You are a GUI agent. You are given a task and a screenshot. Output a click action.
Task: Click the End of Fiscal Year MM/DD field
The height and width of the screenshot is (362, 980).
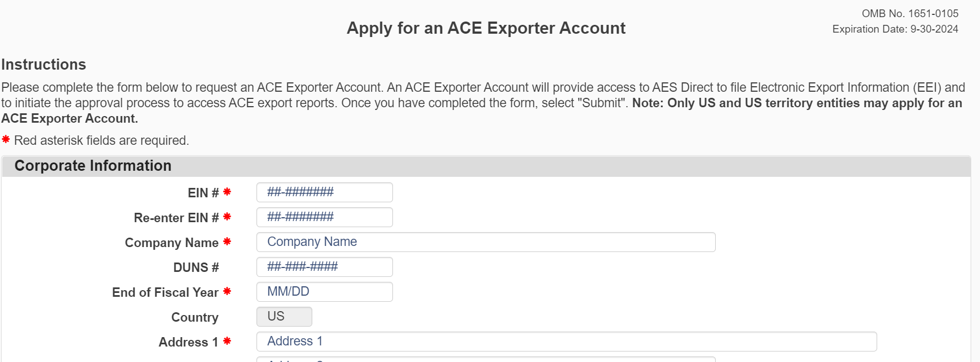pos(324,292)
